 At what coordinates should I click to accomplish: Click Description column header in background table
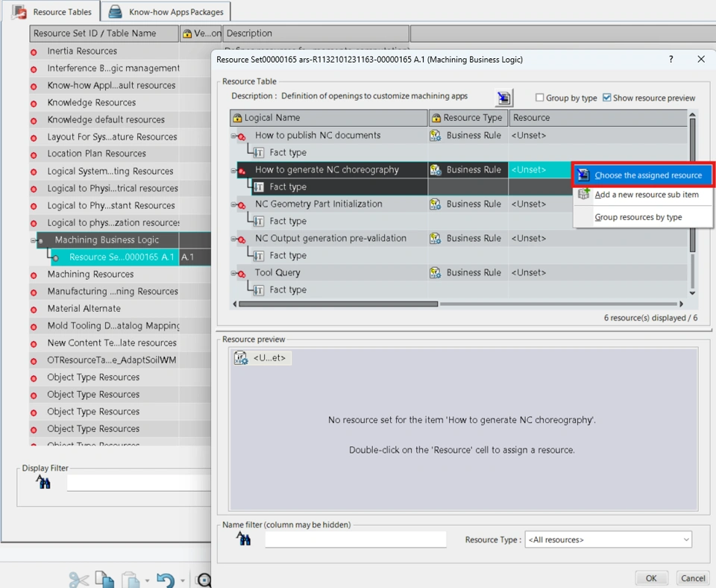click(315, 34)
